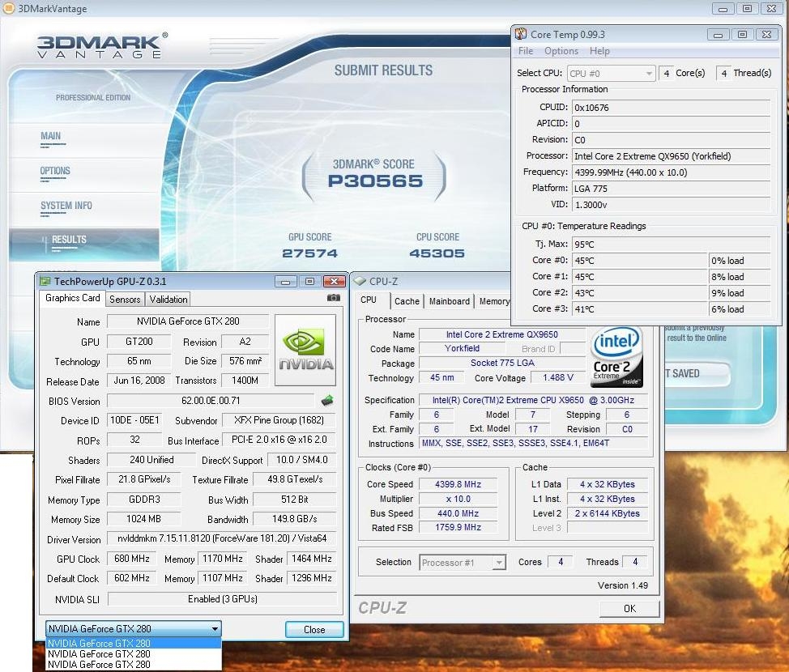Maximize the Core Temp window
Viewport: 789px width, 672px height.
[x=742, y=35]
